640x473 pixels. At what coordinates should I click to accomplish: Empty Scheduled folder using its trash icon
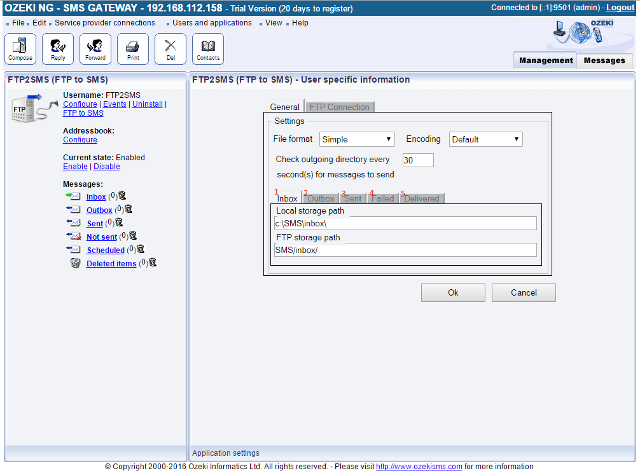pyautogui.click(x=140, y=249)
